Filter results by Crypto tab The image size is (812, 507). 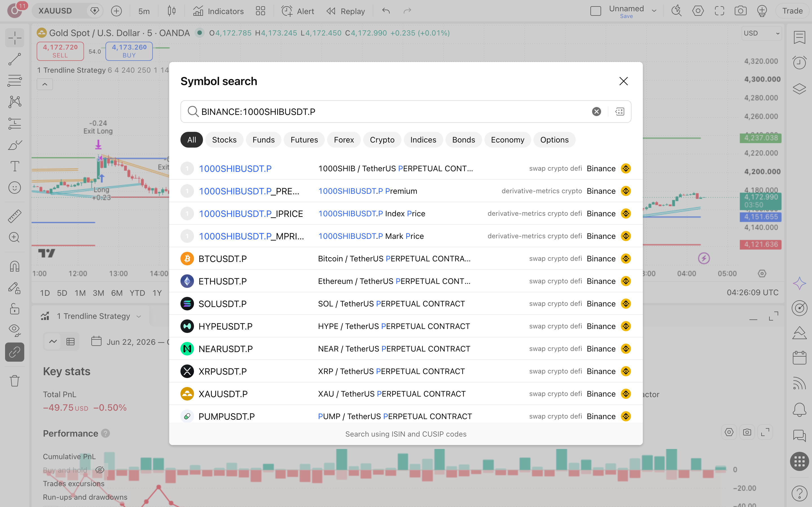pyautogui.click(x=382, y=140)
